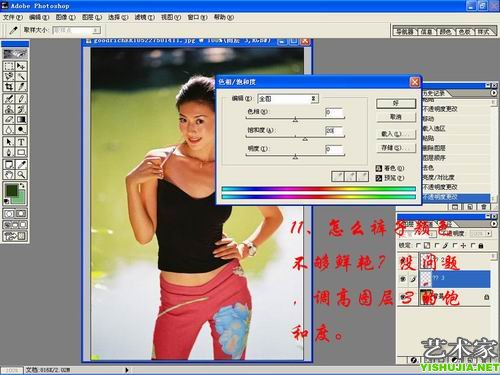
Task: Click the 存储 button
Action: click(x=396, y=148)
